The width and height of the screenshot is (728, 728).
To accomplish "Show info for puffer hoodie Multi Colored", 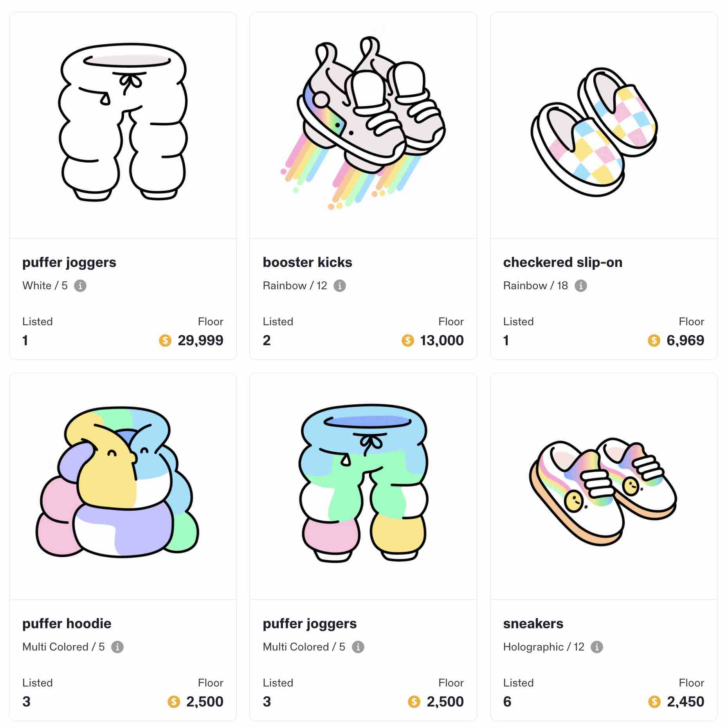I will click(x=117, y=647).
